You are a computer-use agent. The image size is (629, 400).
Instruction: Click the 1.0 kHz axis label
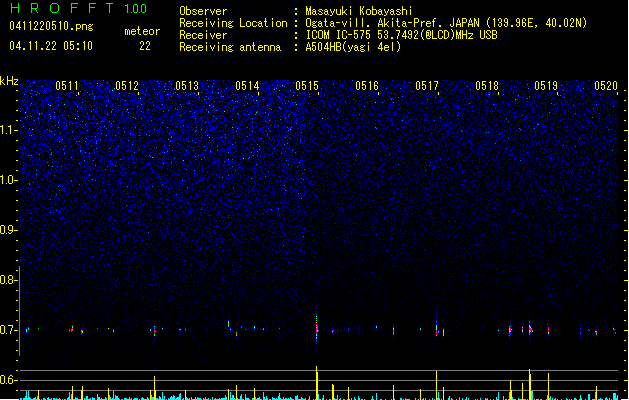(9, 180)
